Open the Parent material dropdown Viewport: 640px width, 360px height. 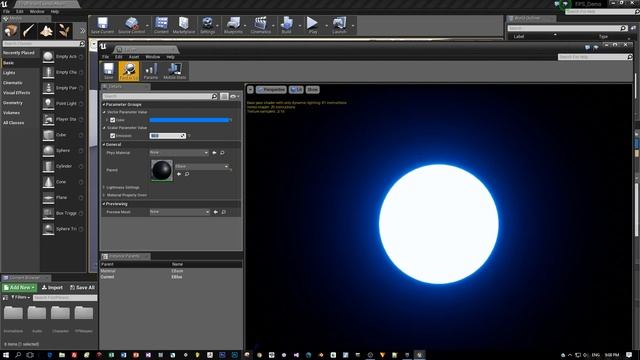[202, 167]
